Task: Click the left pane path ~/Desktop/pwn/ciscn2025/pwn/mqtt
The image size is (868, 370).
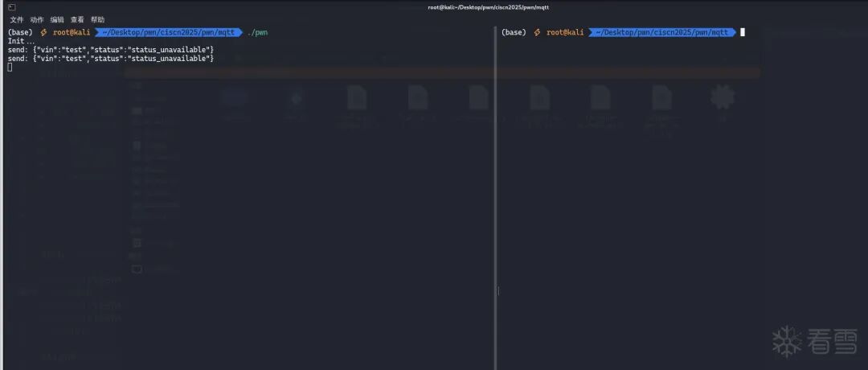Action: tap(170, 33)
